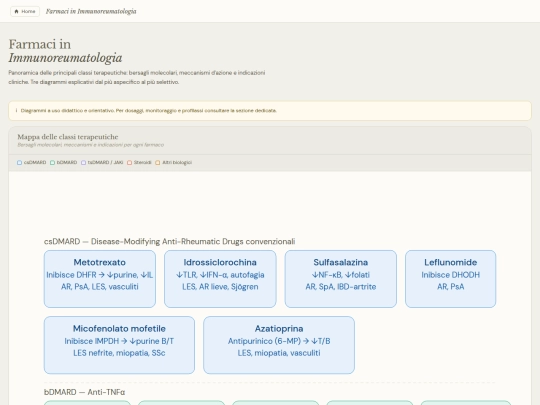Click the 'bDMARD — Anti-TNFα' section heading
The width and height of the screenshot is (540, 405).
click(x=84, y=392)
